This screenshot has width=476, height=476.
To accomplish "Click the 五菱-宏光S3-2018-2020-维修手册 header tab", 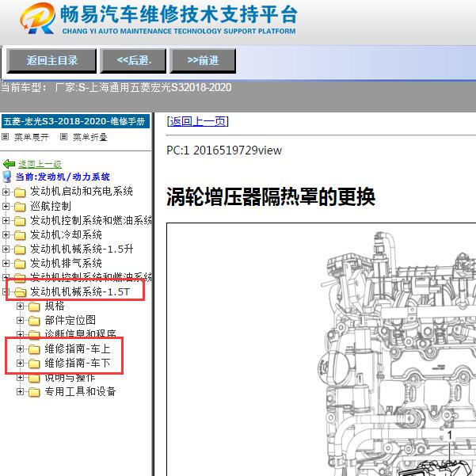I will (x=75, y=121).
